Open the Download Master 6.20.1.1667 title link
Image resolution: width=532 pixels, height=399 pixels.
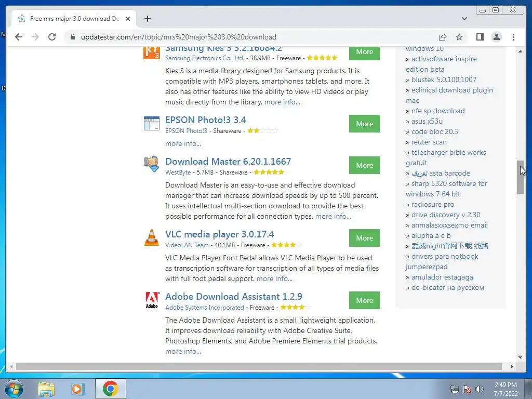[228, 162]
